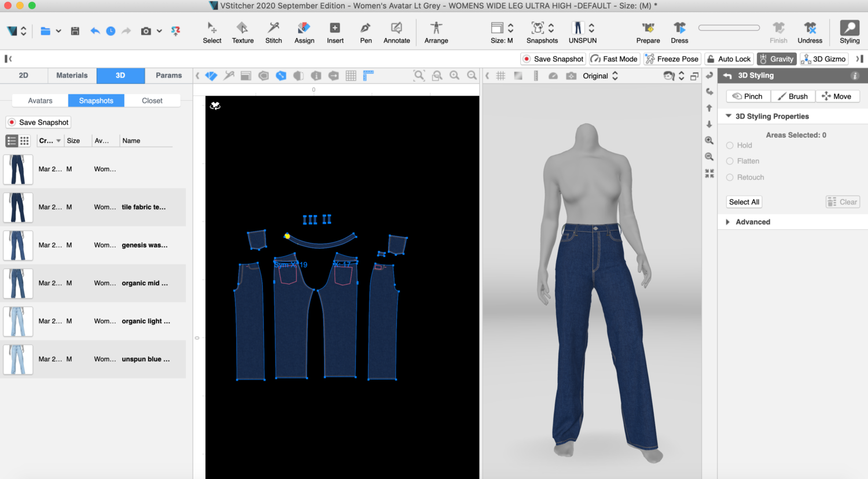Click the Prepare icon

(648, 32)
